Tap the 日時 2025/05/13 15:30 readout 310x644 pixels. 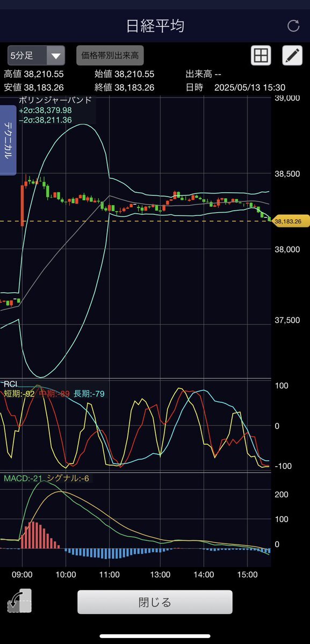235,88
